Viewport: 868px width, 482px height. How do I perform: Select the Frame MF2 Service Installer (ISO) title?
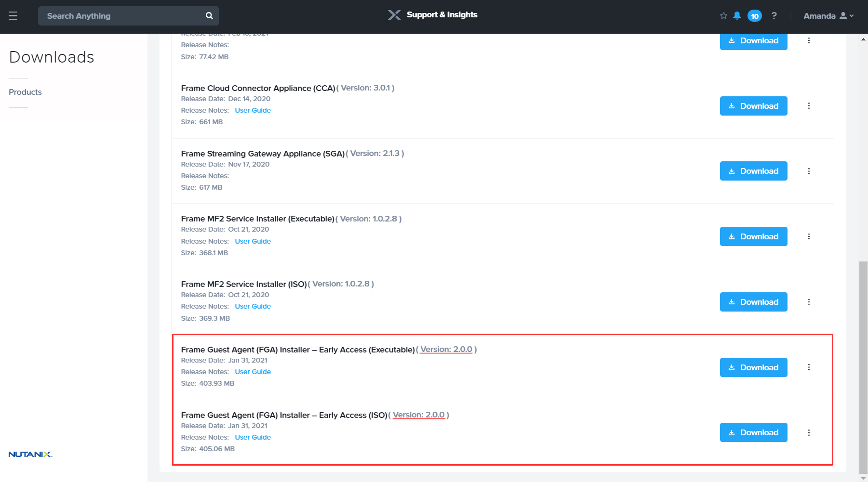[x=244, y=284]
